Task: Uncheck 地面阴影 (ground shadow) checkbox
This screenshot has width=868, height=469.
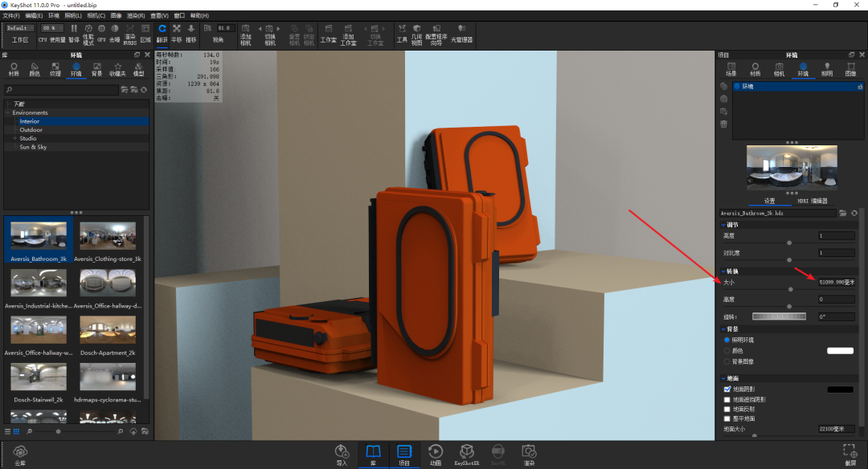Action: [727, 389]
